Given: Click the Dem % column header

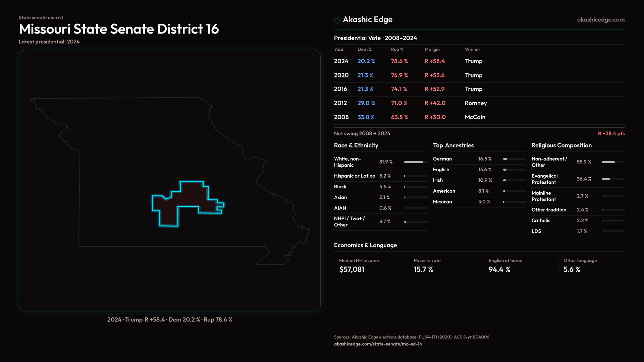Looking at the screenshot, I should pos(364,49).
